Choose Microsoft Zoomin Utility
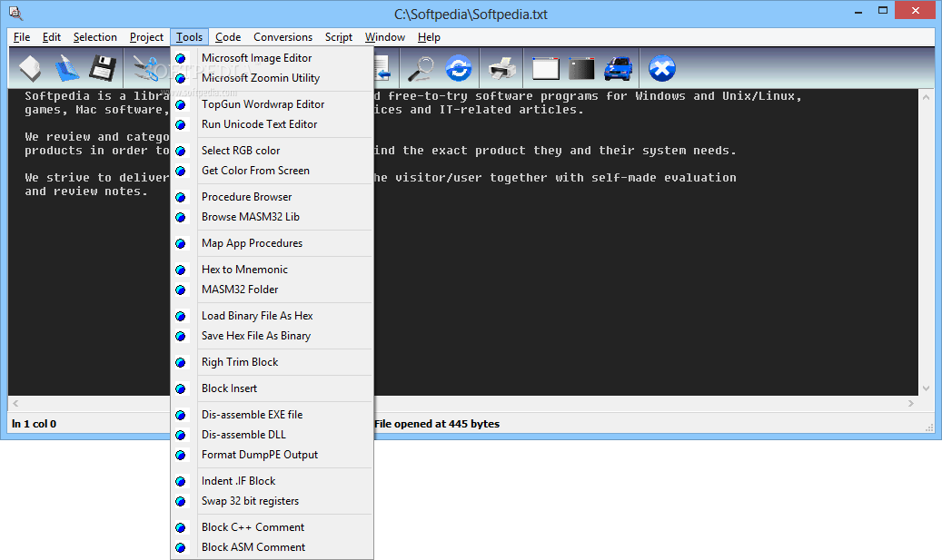 click(272, 78)
